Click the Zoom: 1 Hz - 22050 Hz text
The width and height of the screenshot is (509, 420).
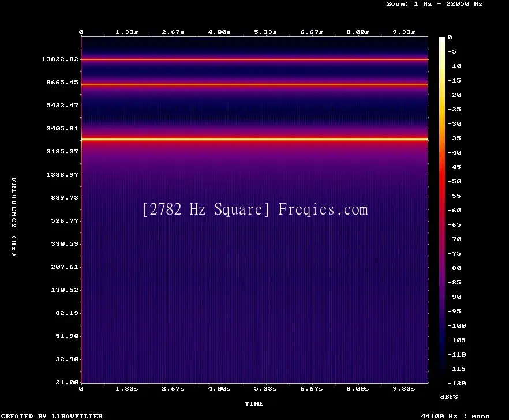(x=435, y=4)
